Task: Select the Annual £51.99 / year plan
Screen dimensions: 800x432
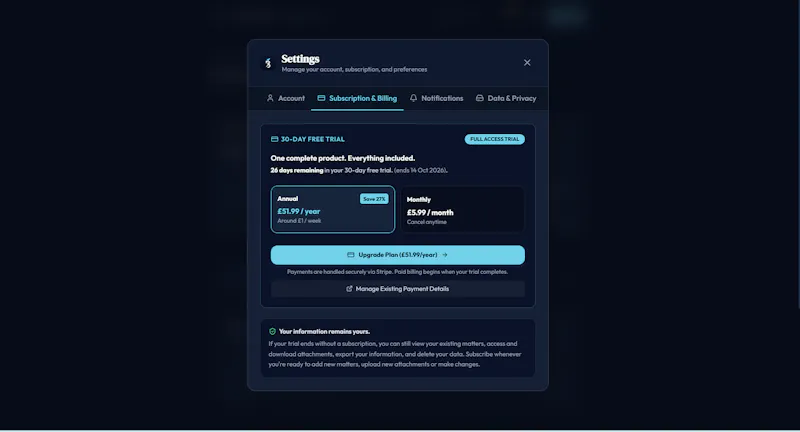Action: click(x=333, y=210)
